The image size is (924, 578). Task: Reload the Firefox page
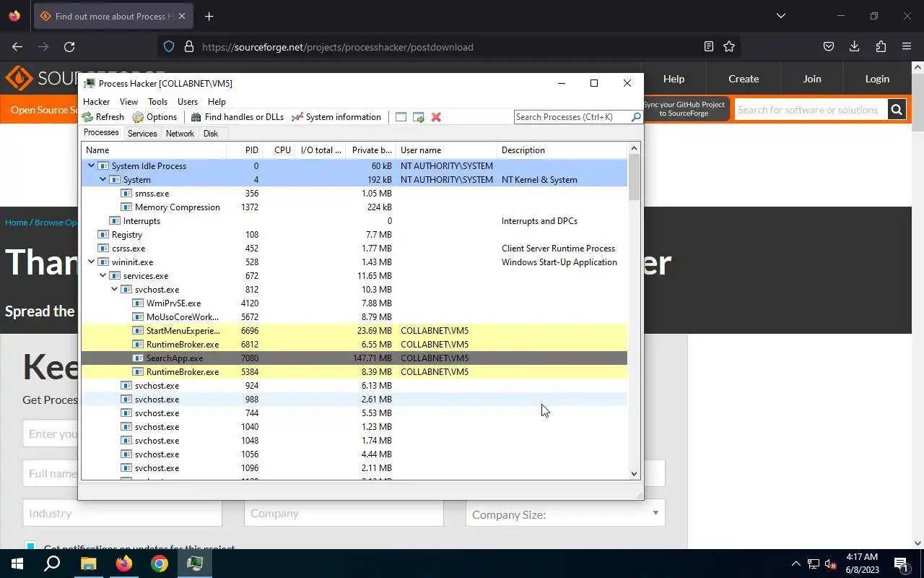[69, 47]
